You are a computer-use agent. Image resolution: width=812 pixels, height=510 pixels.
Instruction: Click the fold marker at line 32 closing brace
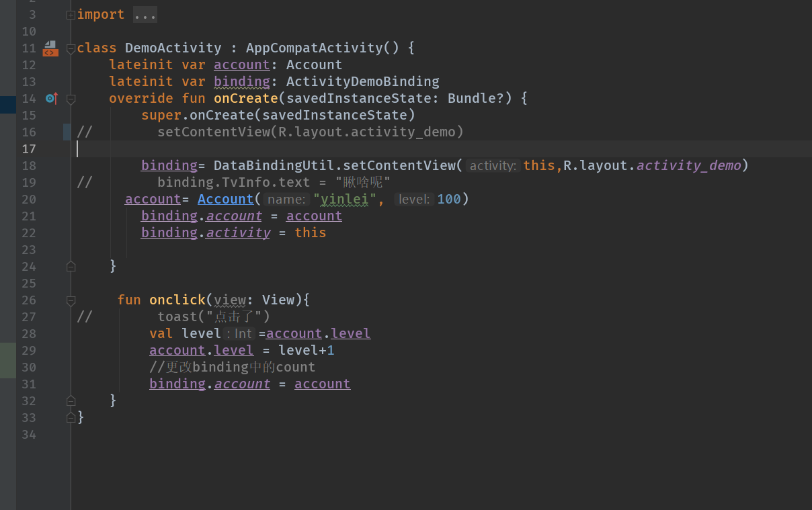coord(71,400)
